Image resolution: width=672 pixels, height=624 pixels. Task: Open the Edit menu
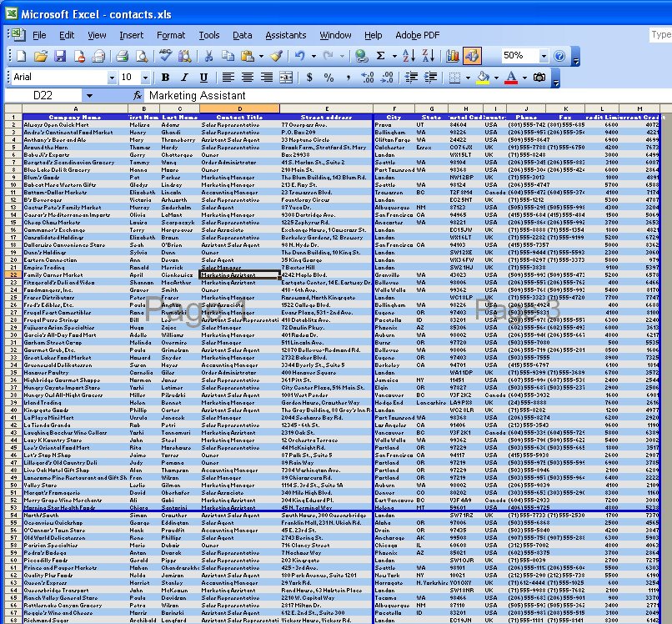(x=67, y=35)
